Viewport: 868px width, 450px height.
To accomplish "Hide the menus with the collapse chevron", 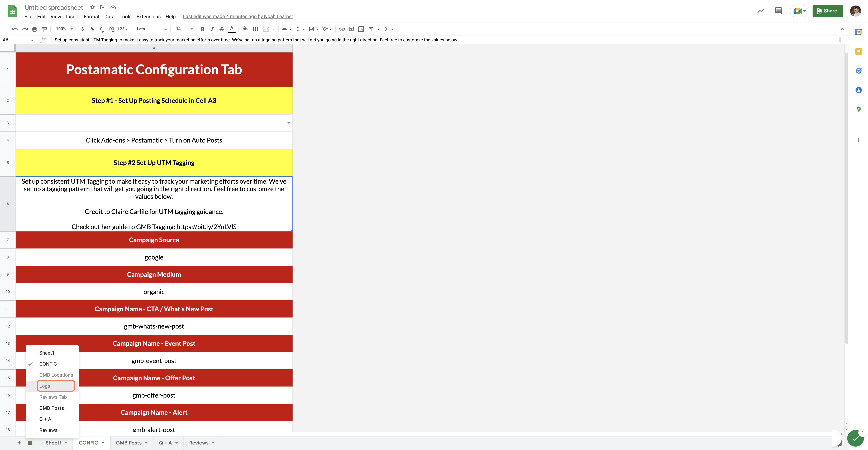I will [842, 29].
